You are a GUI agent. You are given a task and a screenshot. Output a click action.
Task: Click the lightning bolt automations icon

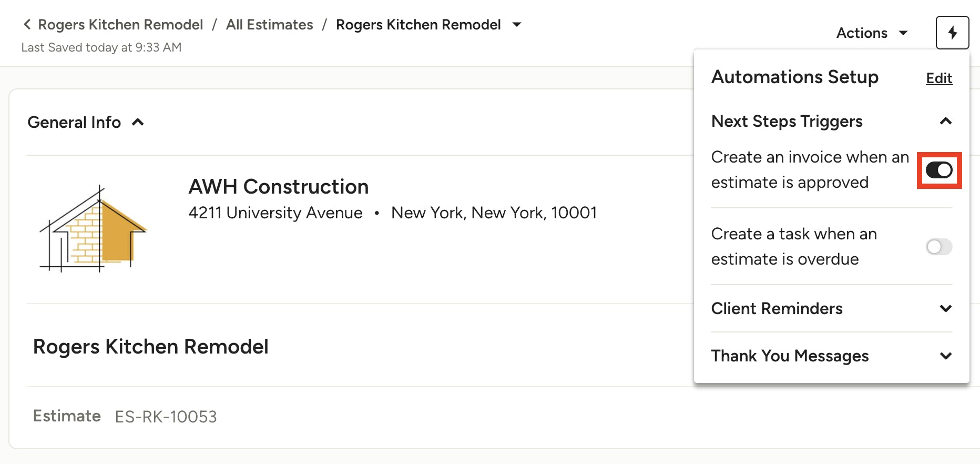point(952,33)
